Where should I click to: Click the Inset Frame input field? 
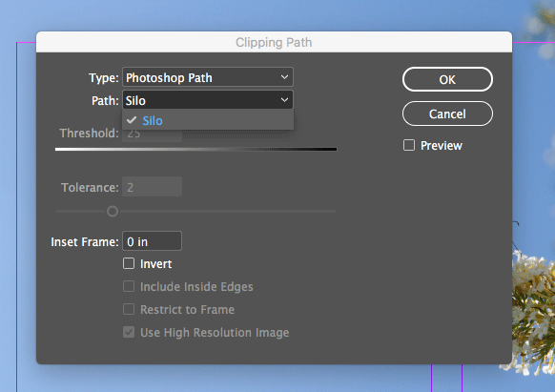(153, 241)
